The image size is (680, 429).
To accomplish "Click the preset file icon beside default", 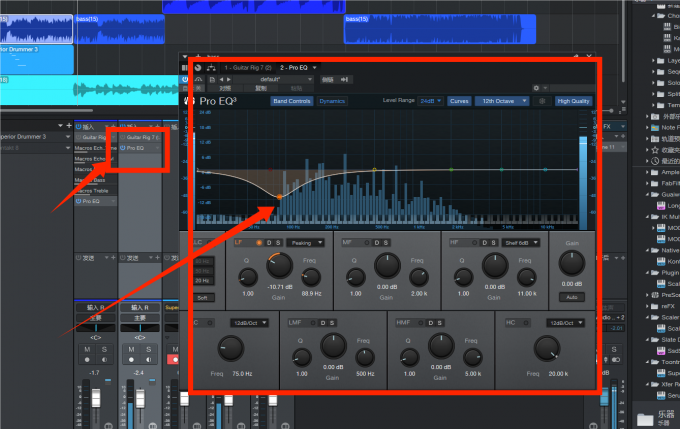I will pyautogui.click(x=212, y=80).
